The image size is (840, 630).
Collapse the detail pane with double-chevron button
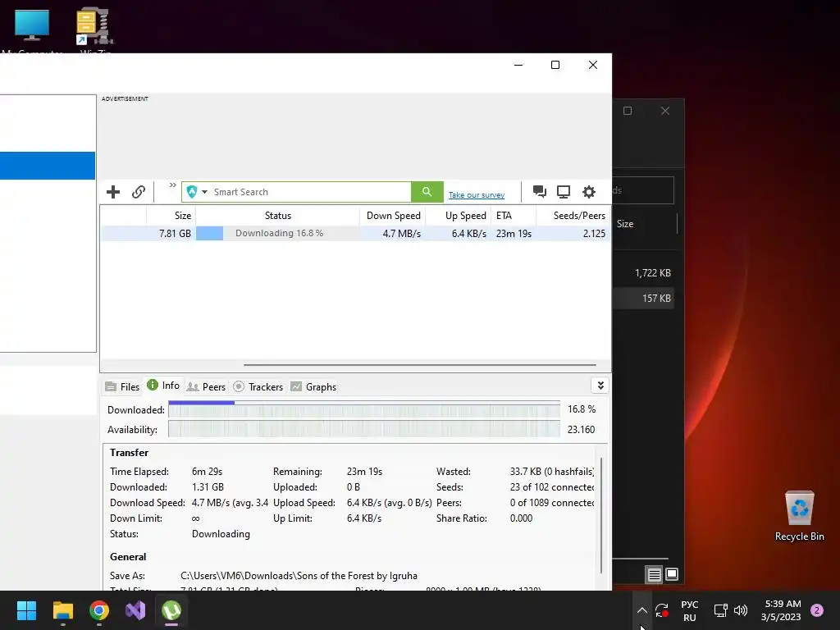point(600,386)
